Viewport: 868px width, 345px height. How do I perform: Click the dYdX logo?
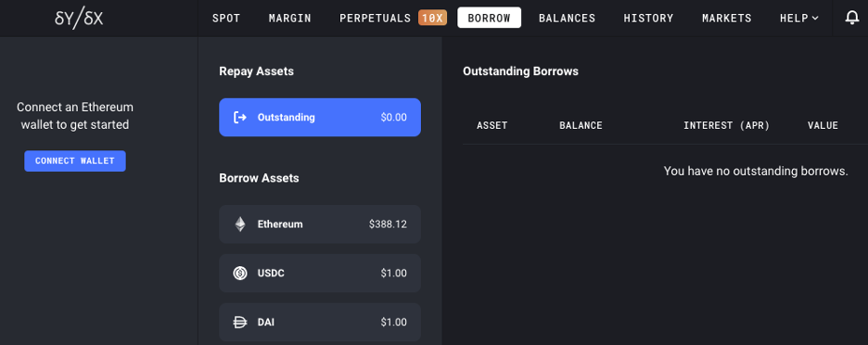79,19
